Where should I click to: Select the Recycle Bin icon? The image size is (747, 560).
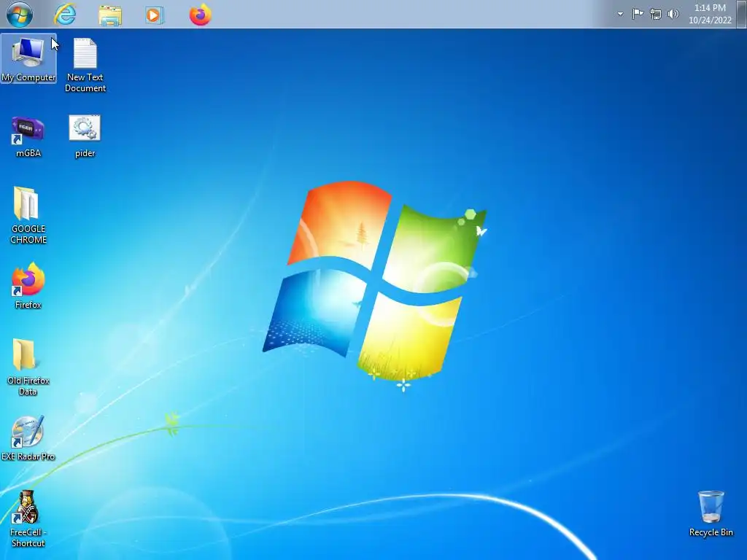711,514
